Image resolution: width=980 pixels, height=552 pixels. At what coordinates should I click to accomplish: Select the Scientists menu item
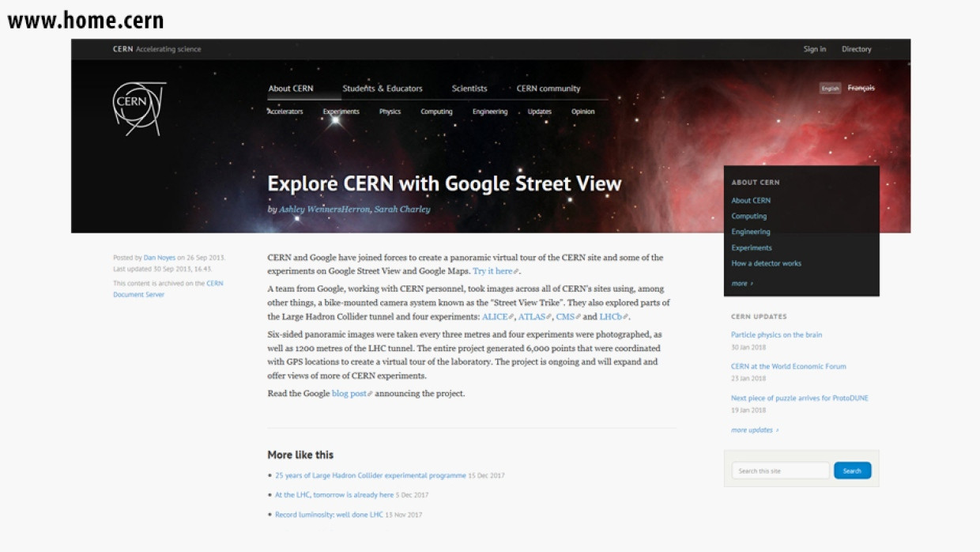(469, 89)
